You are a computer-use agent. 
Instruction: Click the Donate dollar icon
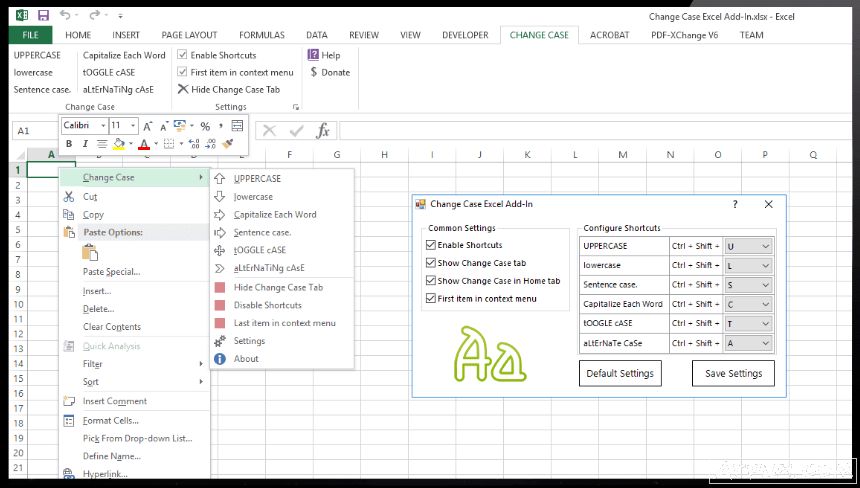click(314, 72)
